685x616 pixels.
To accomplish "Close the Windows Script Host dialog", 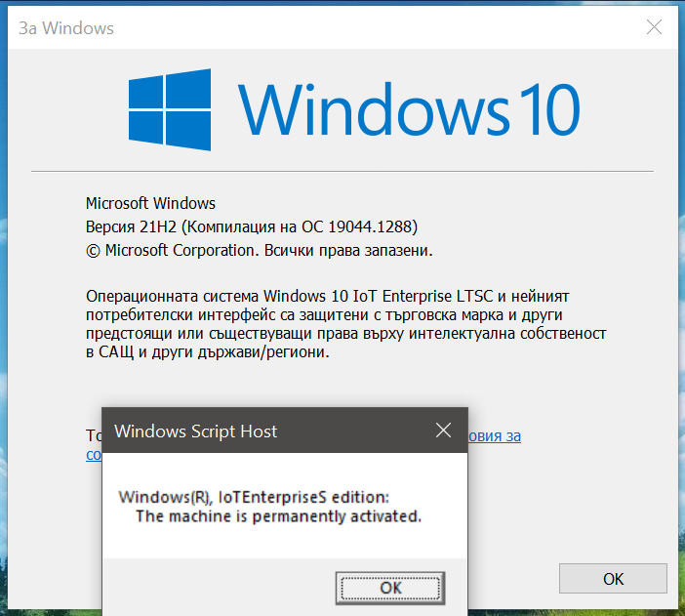I will (x=443, y=431).
